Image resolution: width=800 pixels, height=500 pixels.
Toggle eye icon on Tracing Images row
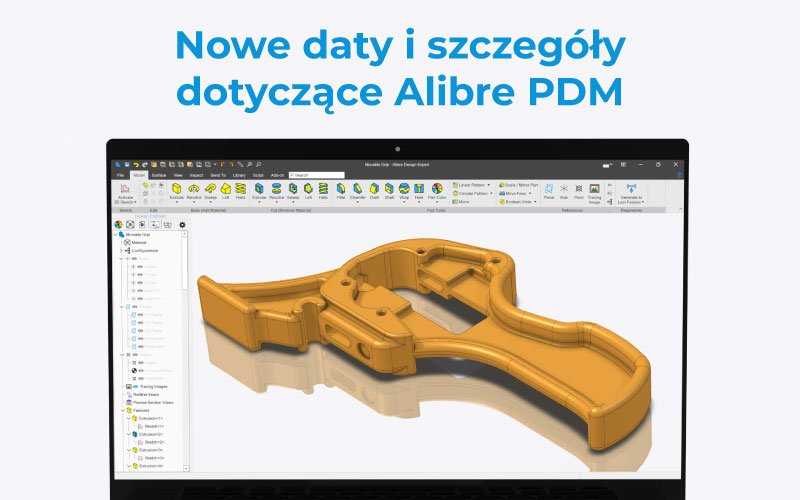[136, 387]
